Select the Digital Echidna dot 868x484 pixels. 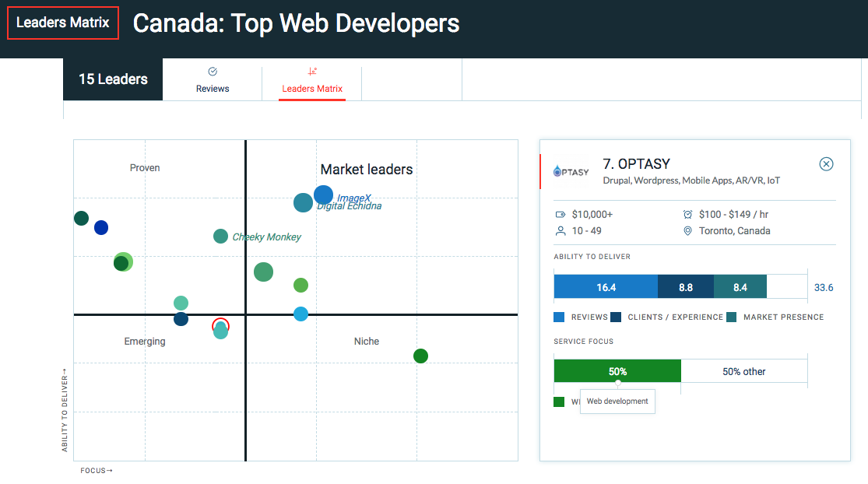click(303, 203)
